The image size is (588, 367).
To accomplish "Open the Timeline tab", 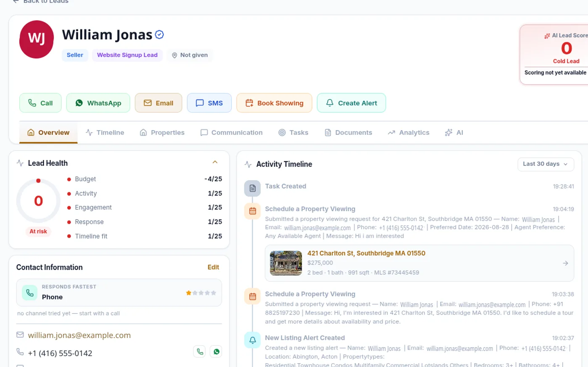I will (105, 133).
